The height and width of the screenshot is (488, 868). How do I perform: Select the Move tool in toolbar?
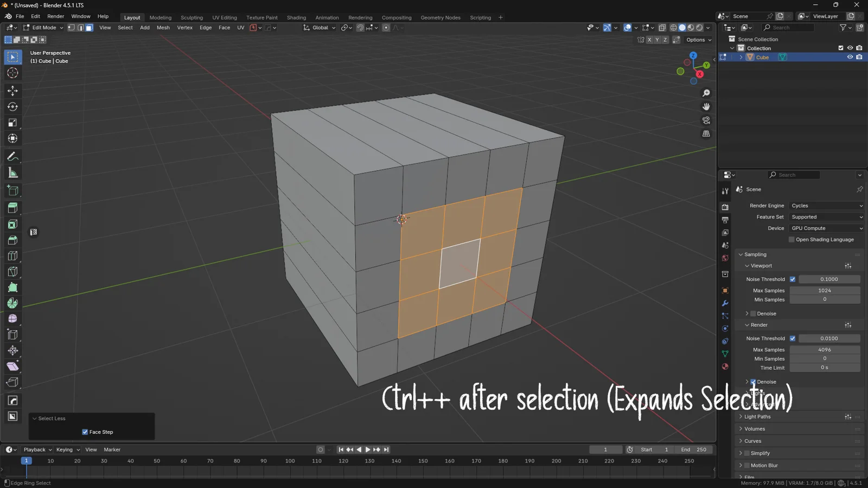pos(12,91)
